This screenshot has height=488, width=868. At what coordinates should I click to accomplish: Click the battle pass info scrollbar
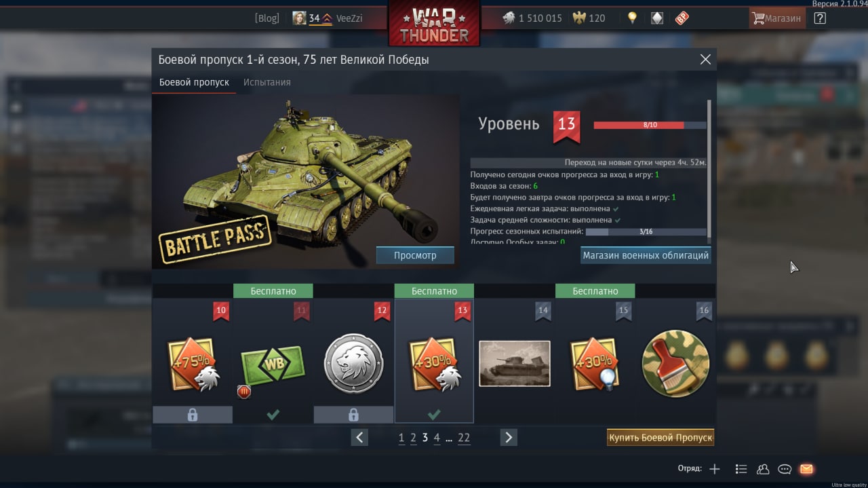point(709,170)
